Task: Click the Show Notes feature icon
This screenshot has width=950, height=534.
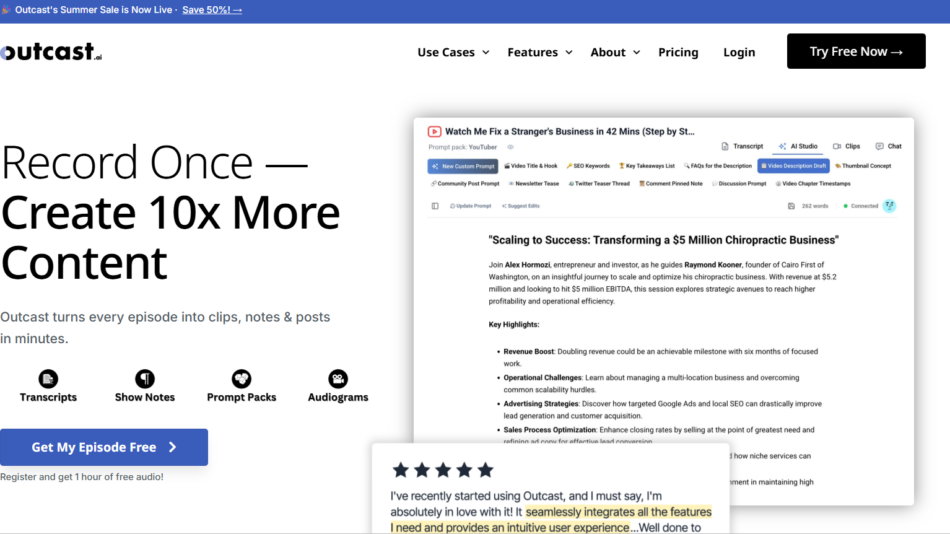Action: pyautogui.click(x=145, y=379)
